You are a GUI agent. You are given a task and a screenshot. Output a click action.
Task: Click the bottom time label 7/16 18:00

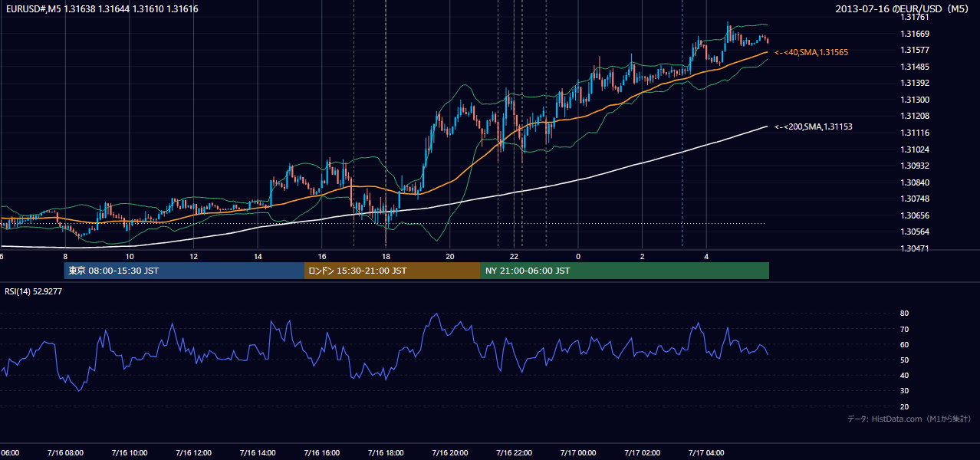386,453
